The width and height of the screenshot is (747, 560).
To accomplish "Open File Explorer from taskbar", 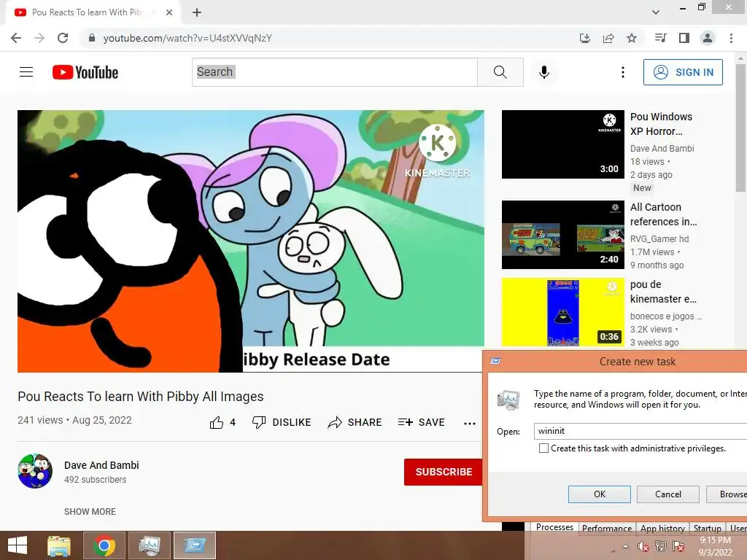I will pyautogui.click(x=59, y=545).
